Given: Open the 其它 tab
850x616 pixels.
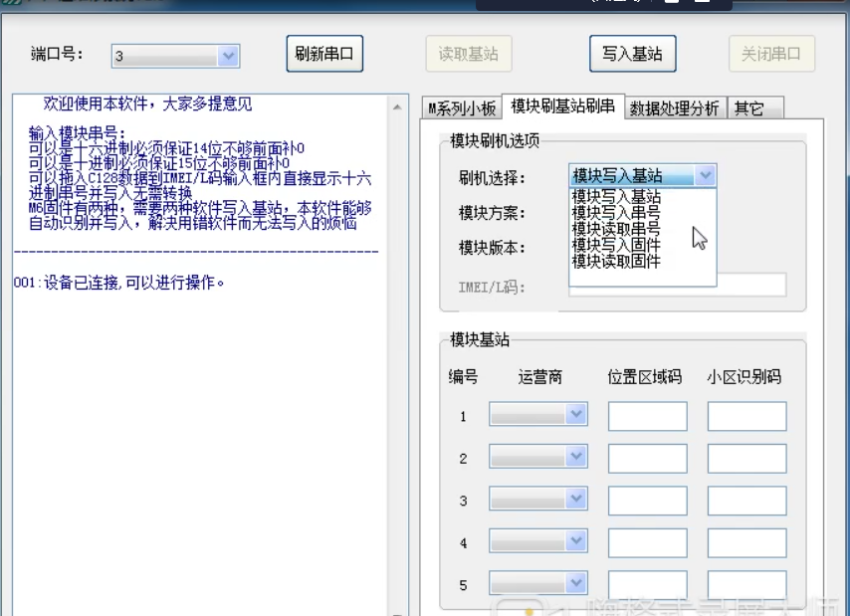Looking at the screenshot, I should point(755,108).
